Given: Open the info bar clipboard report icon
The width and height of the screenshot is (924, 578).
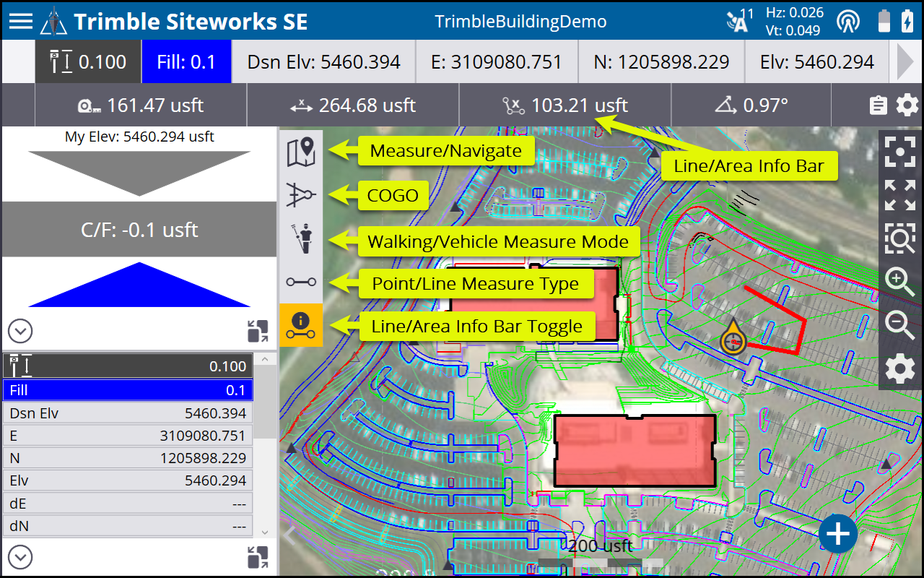Looking at the screenshot, I should pyautogui.click(x=878, y=105).
